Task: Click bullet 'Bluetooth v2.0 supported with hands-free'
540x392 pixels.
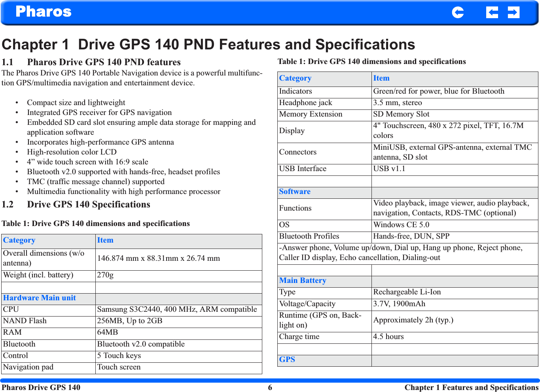Action: (x=123, y=172)
